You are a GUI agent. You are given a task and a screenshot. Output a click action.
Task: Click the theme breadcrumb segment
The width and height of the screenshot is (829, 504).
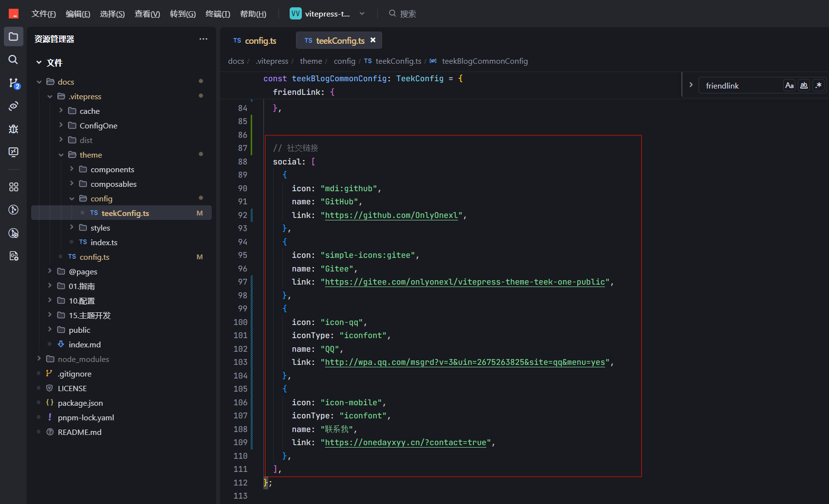point(311,61)
